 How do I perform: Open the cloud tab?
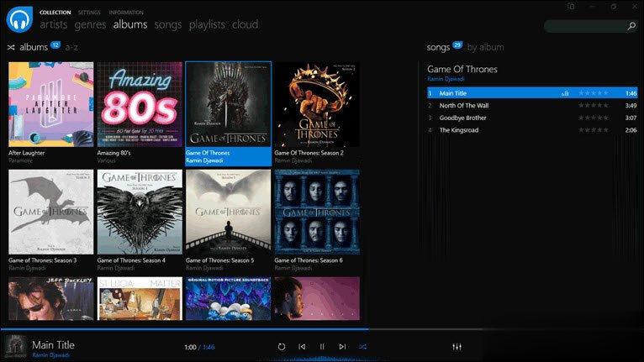(x=245, y=24)
